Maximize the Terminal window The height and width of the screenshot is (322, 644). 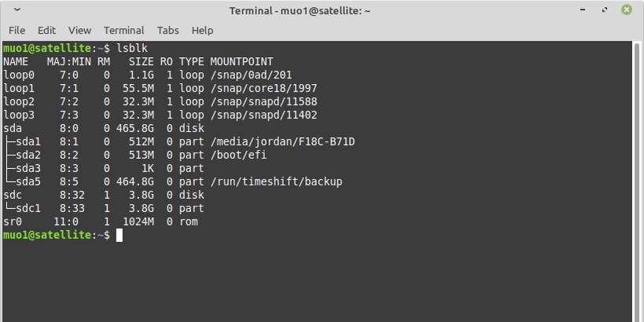[606, 10]
